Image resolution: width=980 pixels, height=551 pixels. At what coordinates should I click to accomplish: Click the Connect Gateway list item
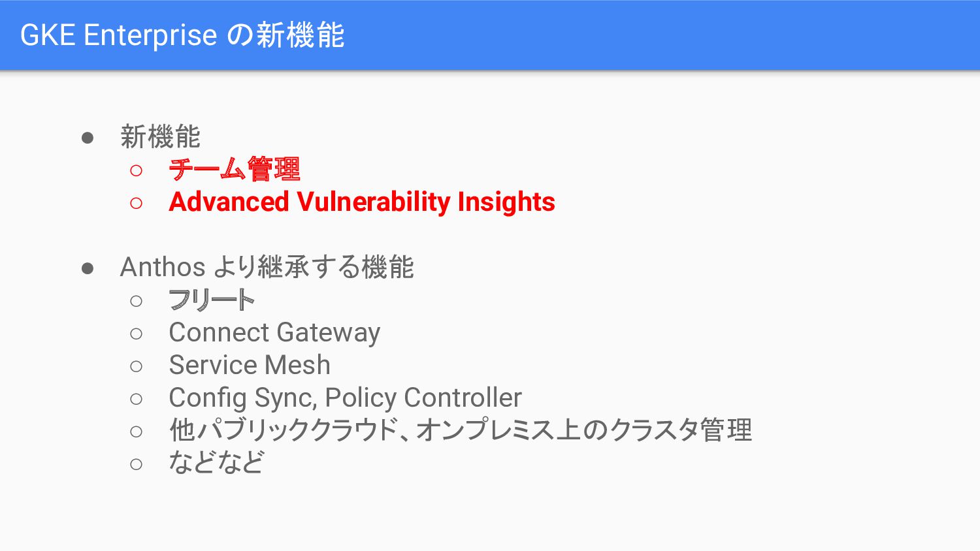pos(274,333)
